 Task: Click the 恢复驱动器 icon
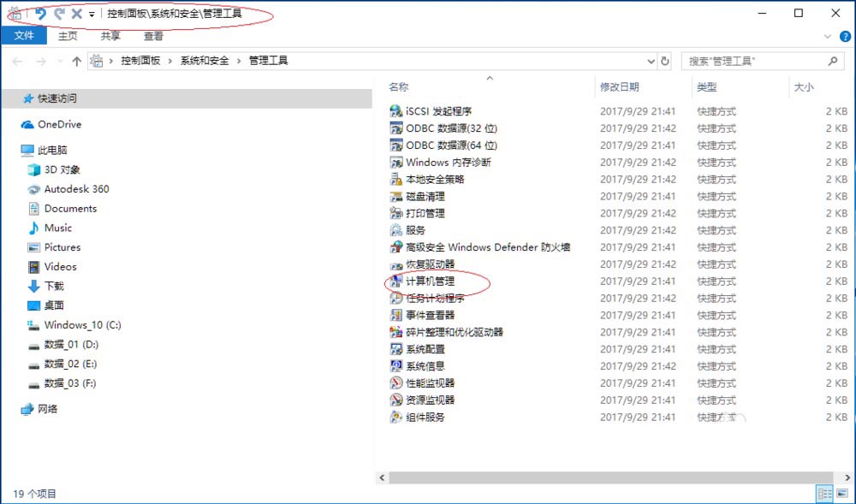(395, 264)
